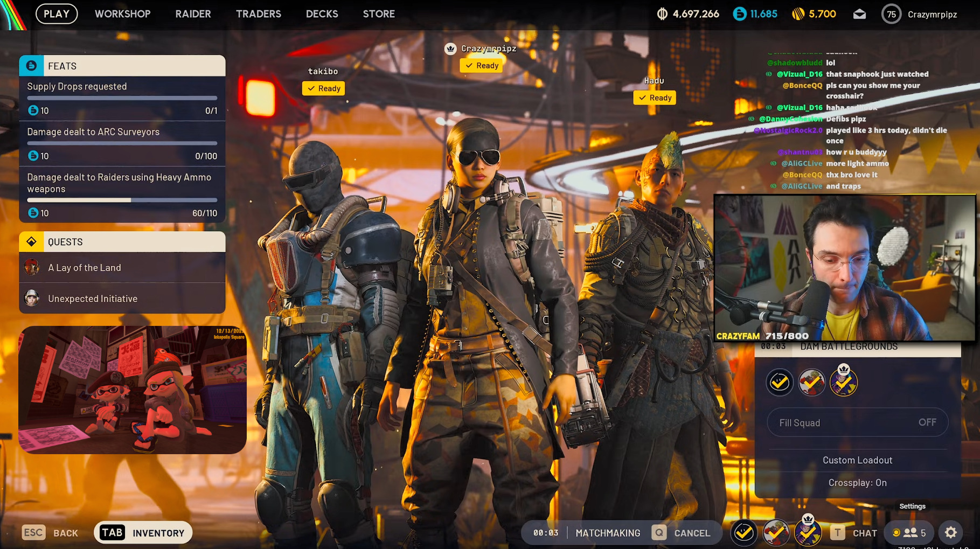Click the 60/110 feat progress value
Viewport: 980px width, 549px height.
click(205, 213)
